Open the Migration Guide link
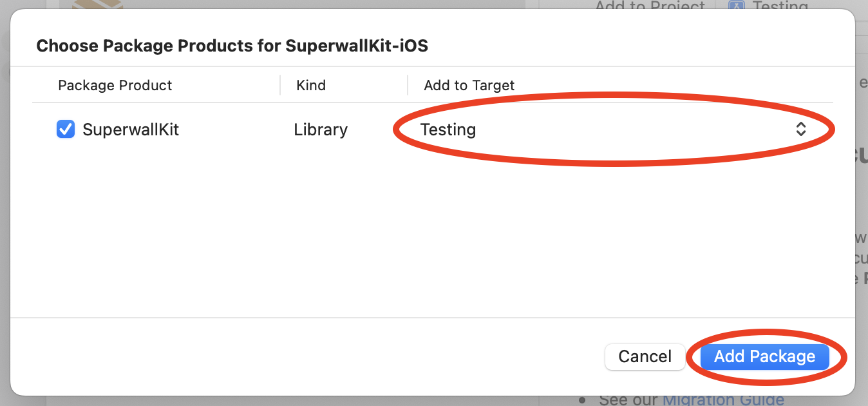Screen dimensions: 868x406 723,400
